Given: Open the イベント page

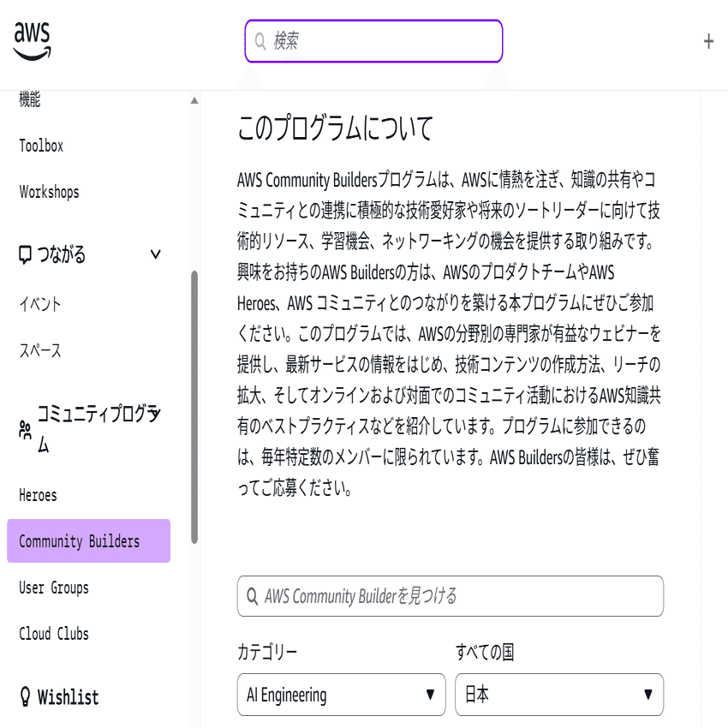Looking at the screenshot, I should [x=38, y=303].
